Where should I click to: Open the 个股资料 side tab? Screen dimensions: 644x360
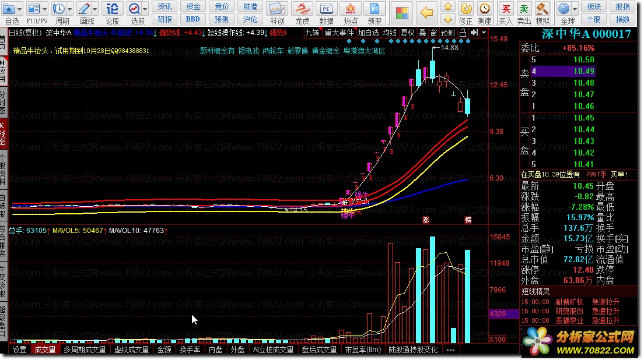(3, 170)
